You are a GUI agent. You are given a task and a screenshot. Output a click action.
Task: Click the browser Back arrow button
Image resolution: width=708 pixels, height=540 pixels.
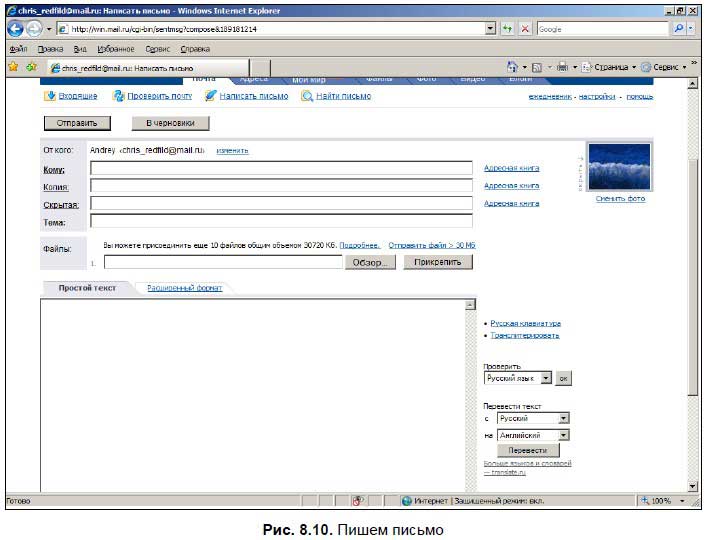click(15, 29)
